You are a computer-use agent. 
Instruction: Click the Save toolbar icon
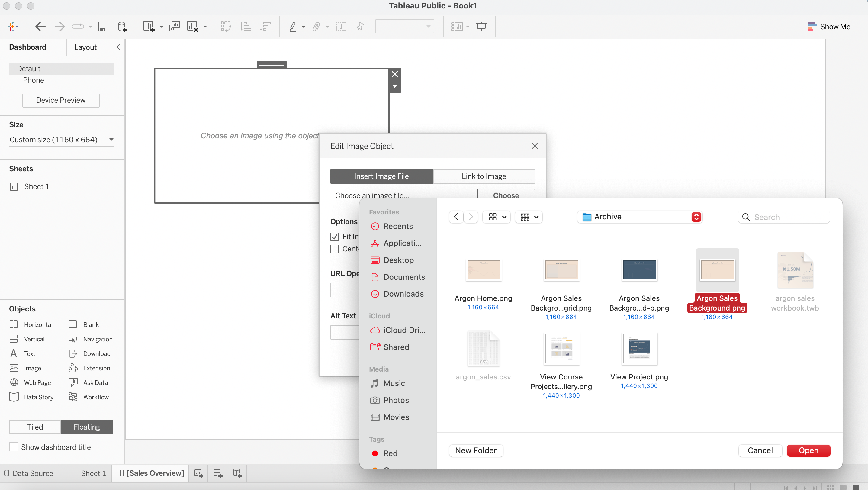103,27
